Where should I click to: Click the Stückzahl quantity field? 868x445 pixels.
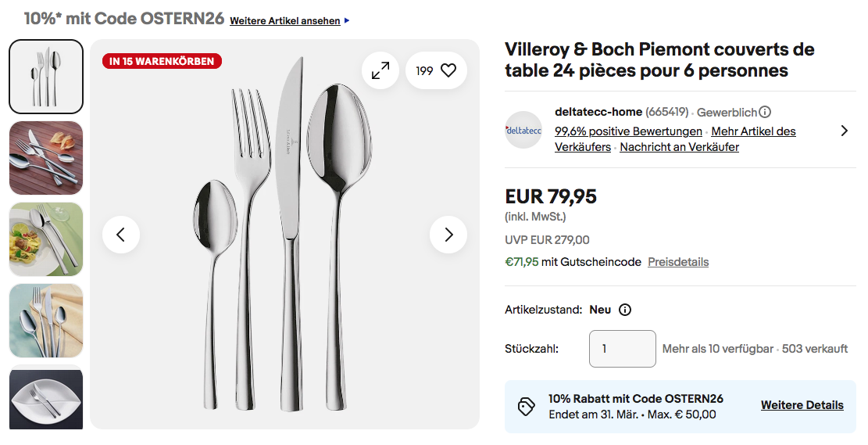pos(622,349)
